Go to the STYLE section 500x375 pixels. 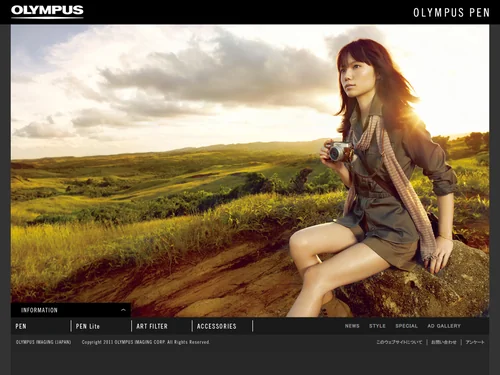coord(377,326)
